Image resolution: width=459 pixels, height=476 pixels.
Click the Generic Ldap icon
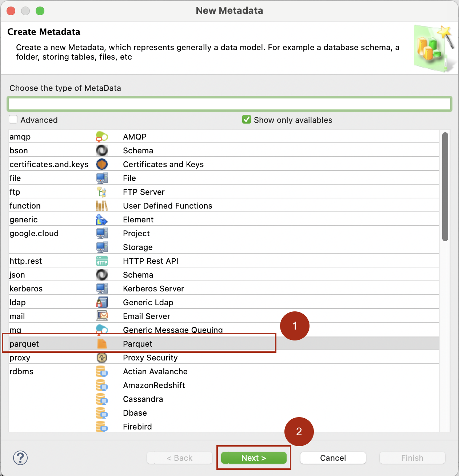(x=102, y=302)
